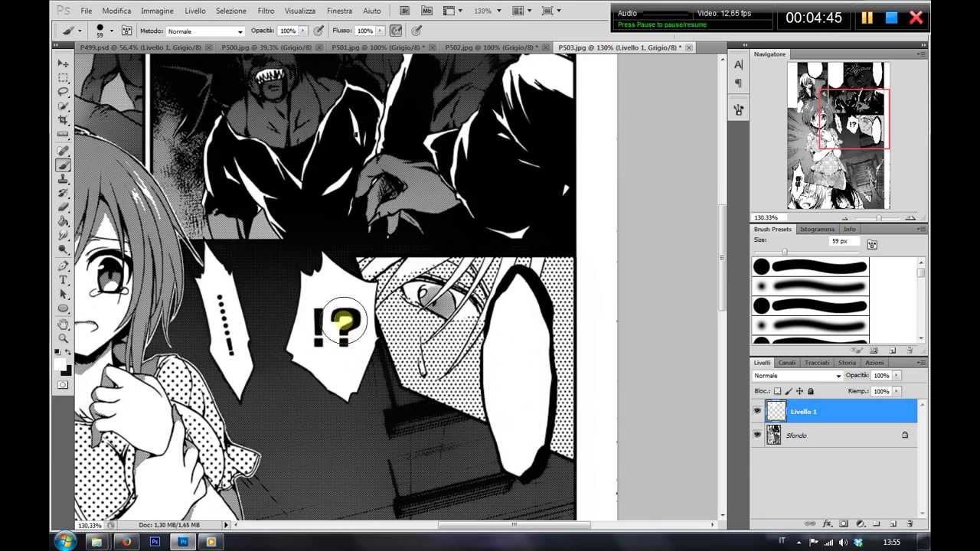
Task: Open the layer Opacità slider arrow
Action: (896, 376)
